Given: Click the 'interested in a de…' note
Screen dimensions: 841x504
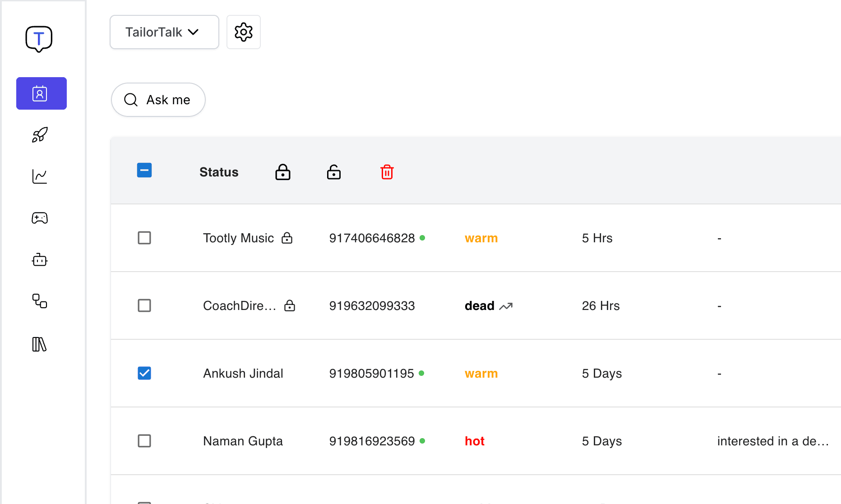Looking at the screenshot, I should tap(773, 441).
